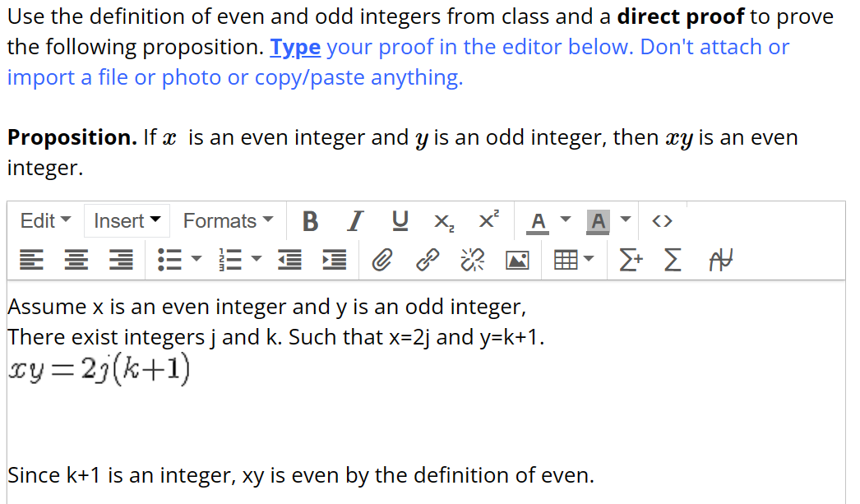The image size is (860, 504).
Task: Toggle right text alignment
Action: [x=120, y=260]
